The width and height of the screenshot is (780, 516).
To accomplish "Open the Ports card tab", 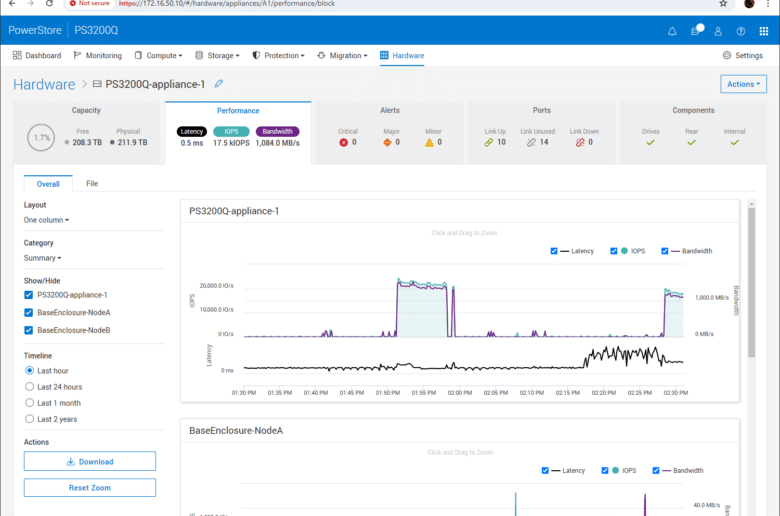I will tap(542, 133).
